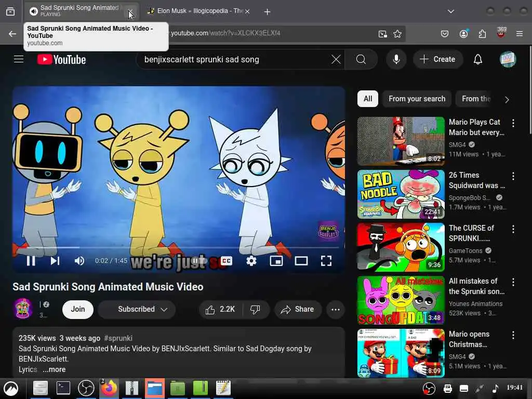The width and height of the screenshot is (532, 399).
Task: Switch to Elon Musk Illogicopedia tab
Action: (200, 11)
